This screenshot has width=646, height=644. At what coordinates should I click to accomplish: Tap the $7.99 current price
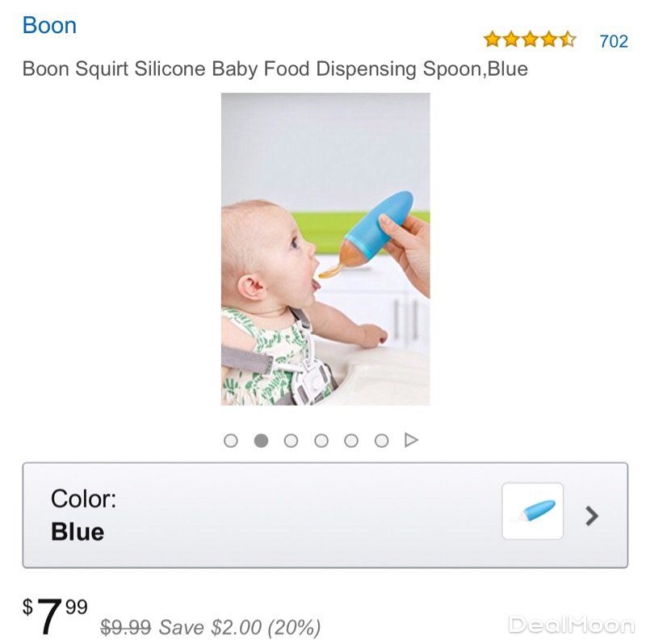55,617
